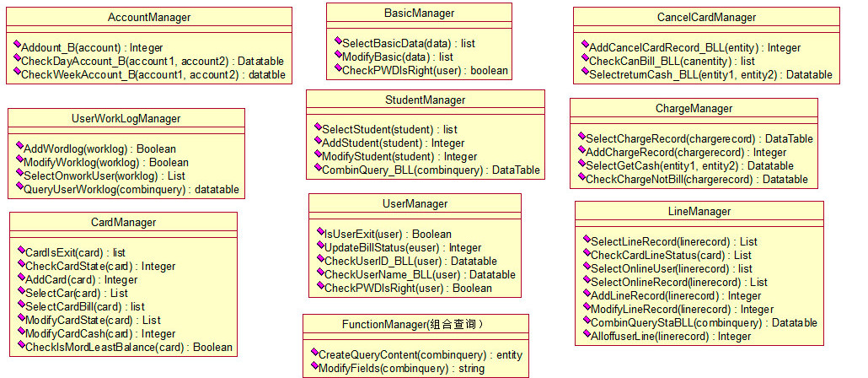Select the BasicManager class title
The image size is (868, 378).
point(419,13)
